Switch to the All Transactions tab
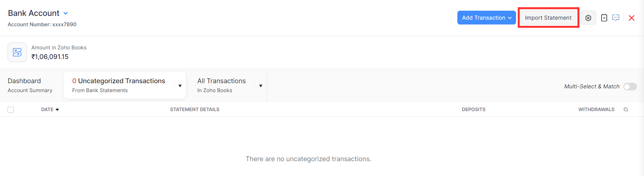644x176 pixels. 221,85
